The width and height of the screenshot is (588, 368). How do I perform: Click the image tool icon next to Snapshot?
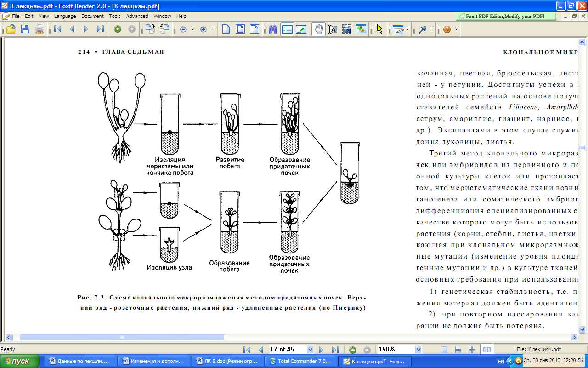pyautogui.click(x=361, y=29)
